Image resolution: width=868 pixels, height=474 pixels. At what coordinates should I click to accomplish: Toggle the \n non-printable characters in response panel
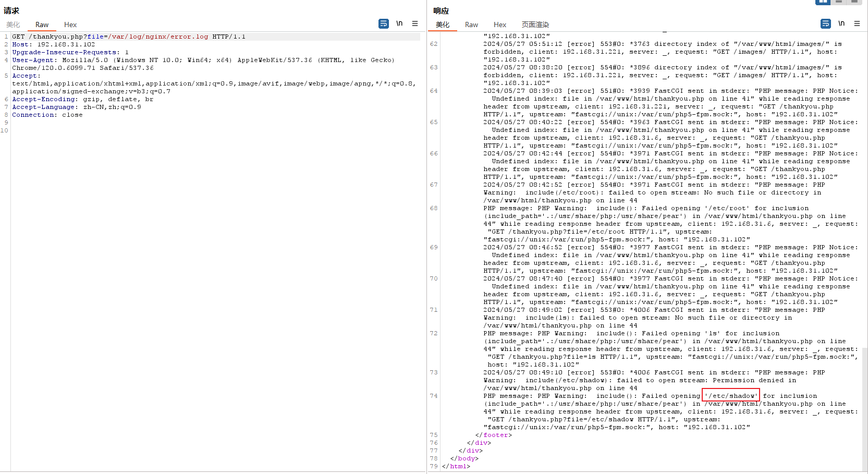841,23
